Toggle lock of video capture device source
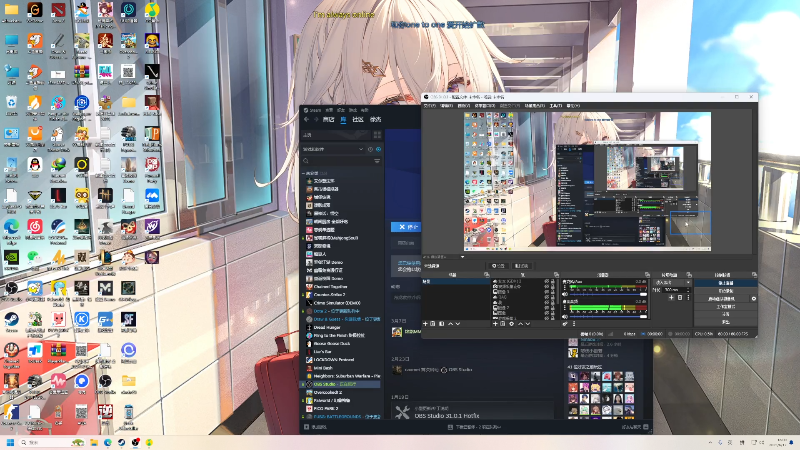The image size is (800, 450). tap(553, 286)
